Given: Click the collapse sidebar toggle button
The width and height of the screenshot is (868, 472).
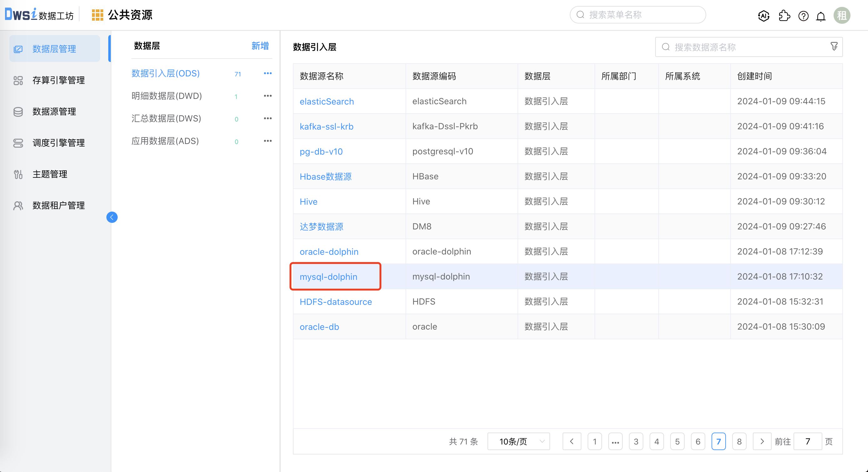Looking at the screenshot, I should [x=111, y=218].
